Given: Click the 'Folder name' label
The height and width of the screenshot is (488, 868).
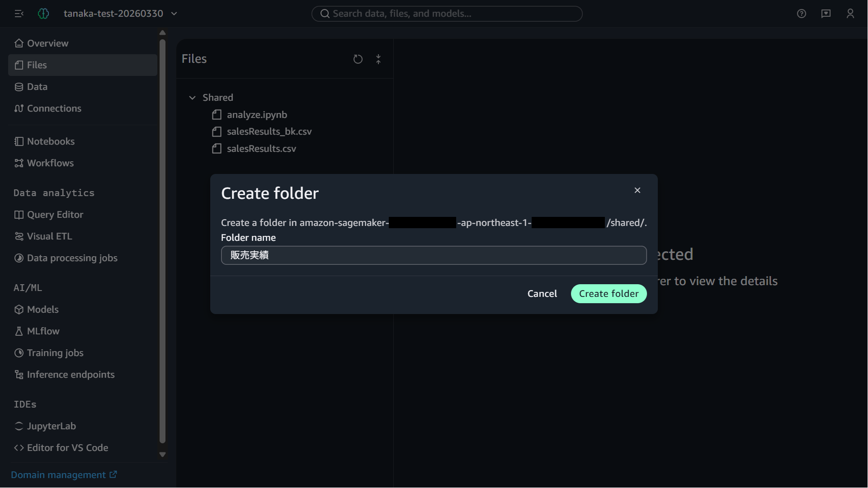Looking at the screenshot, I should 248,238.
